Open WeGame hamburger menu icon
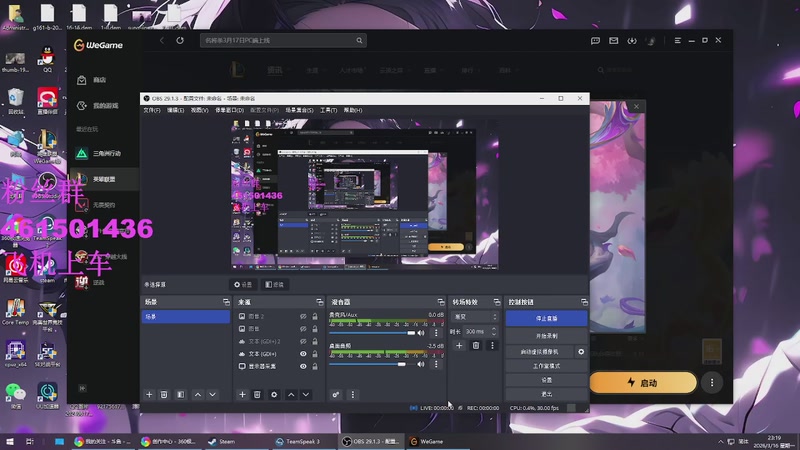This screenshot has height=450, width=800. 678,40
